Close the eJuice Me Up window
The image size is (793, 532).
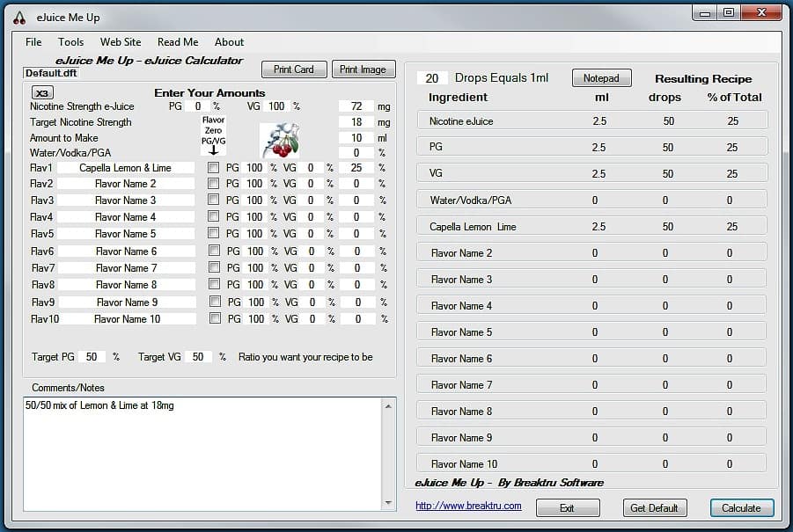pos(761,12)
